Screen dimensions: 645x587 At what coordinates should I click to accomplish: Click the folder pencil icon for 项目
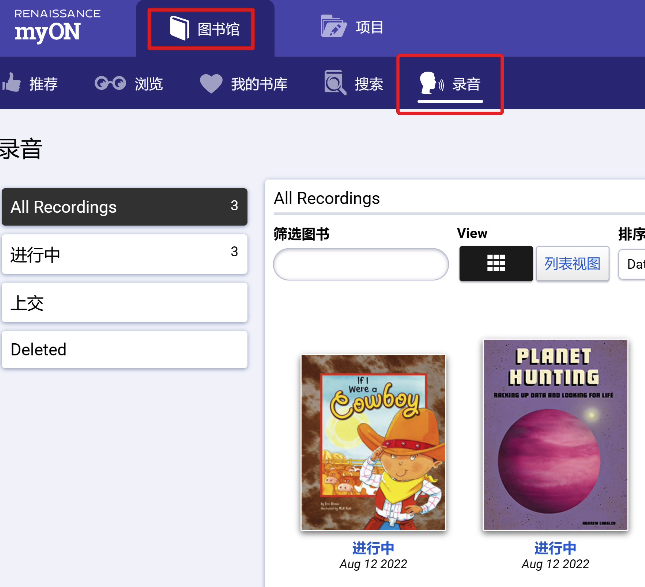pos(333,27)
